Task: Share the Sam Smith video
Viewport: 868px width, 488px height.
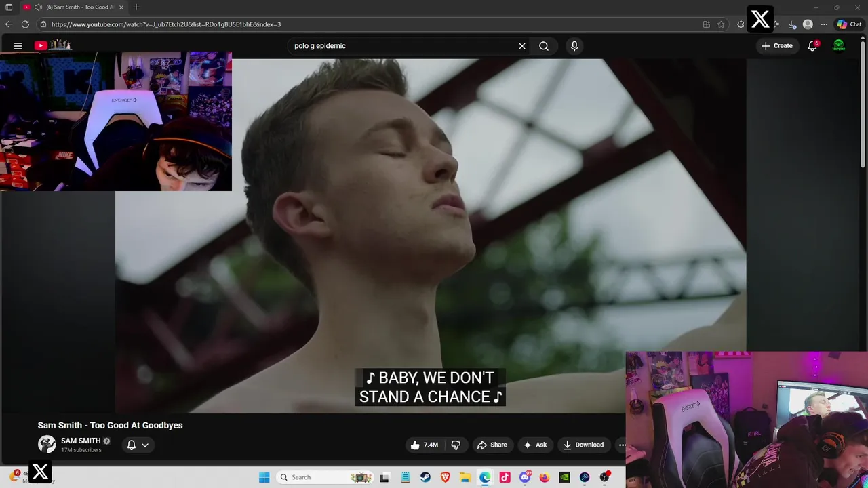Action: pyautogui.click(x=492, y=445)
